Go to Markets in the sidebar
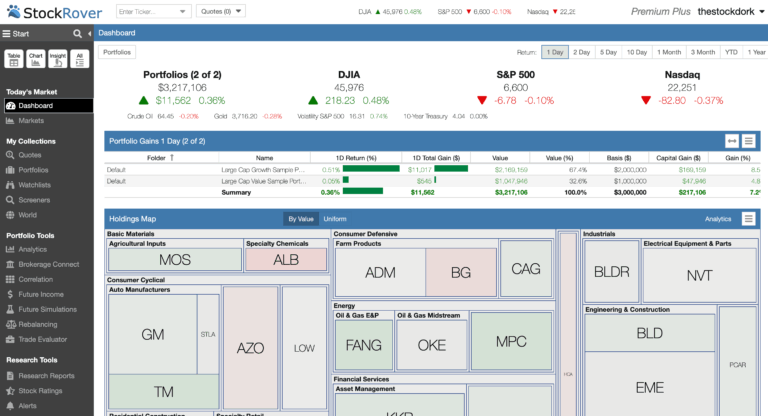The height and width of the screenshot is (416, 768). pos(31,120)
